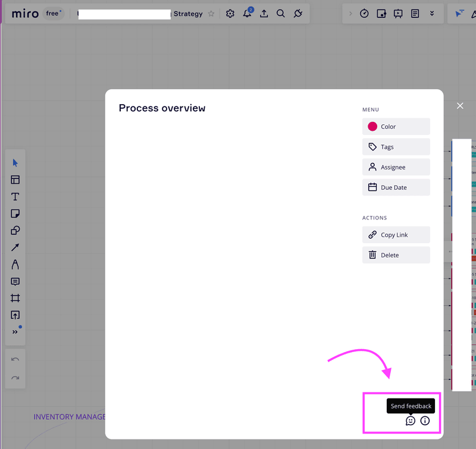Select the Text tool

point(15,197)
